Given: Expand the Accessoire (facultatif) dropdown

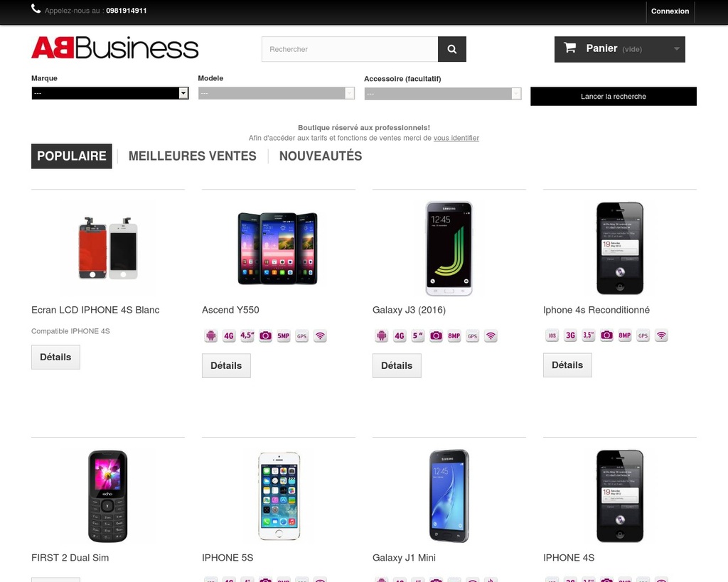Looking at the screenshot, I should 442,94.
